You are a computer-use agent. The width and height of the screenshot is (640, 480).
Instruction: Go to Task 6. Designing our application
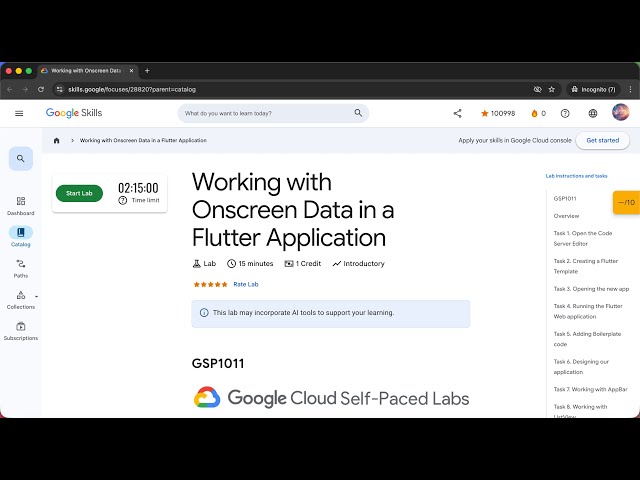click(x=581, y=367)
